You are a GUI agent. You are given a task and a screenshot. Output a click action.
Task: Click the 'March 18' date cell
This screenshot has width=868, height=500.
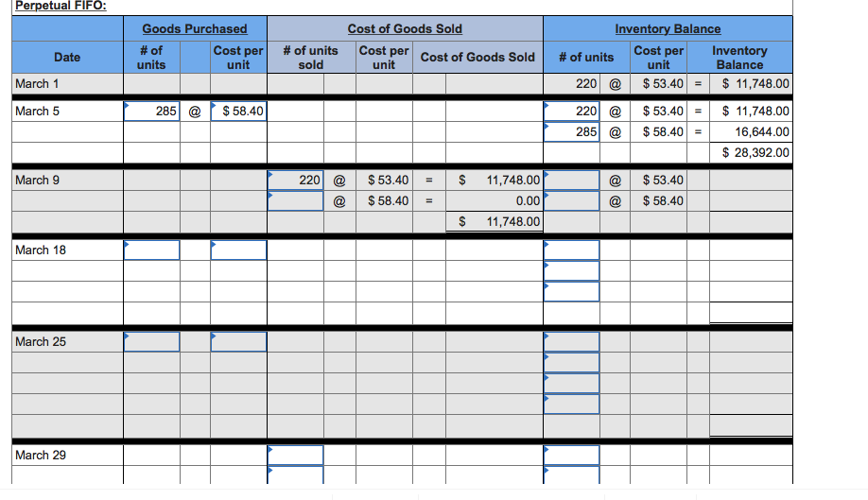point(67,250)
